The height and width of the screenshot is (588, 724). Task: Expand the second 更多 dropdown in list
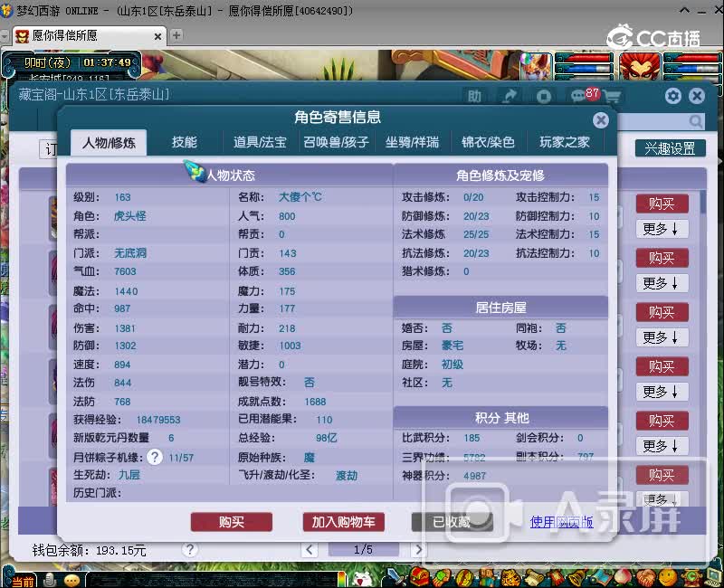coord(662,283)
